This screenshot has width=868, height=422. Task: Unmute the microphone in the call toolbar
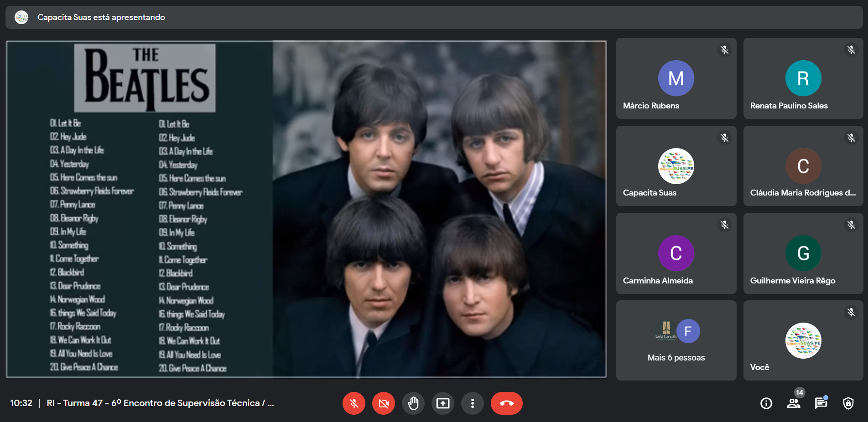[x=354, y=403]
